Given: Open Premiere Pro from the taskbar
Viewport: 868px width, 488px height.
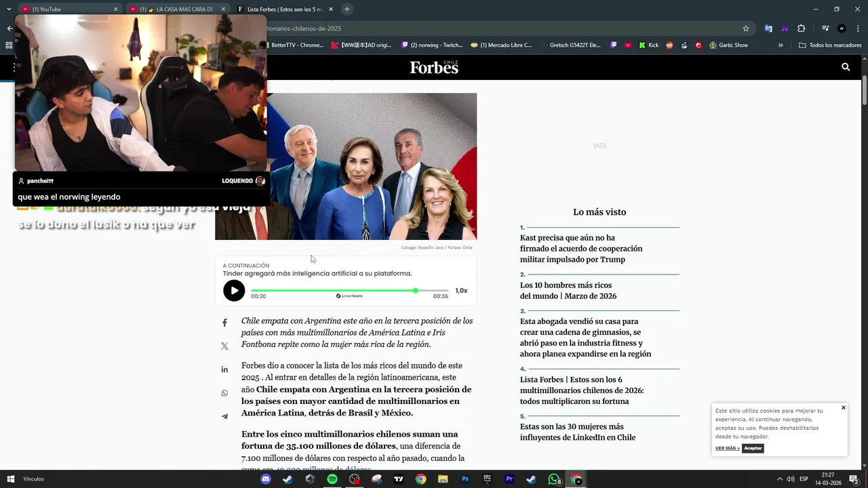Looking at the screenshot, I should (x=509, y=479).
